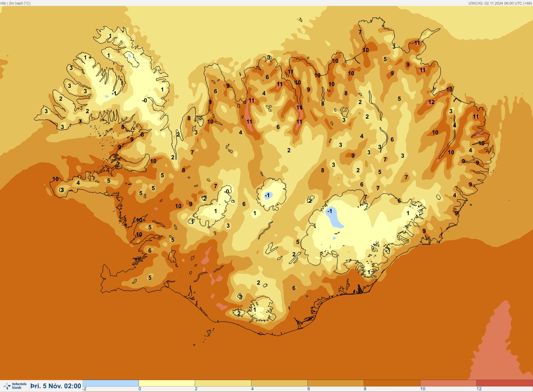Click the legend scale number 8
Image resolution: width=533 pixels, height=392 pixels.
pos(365,389)
